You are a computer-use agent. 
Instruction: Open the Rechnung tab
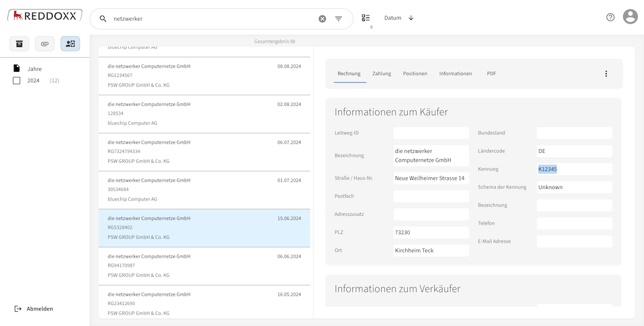pos(349,74)
